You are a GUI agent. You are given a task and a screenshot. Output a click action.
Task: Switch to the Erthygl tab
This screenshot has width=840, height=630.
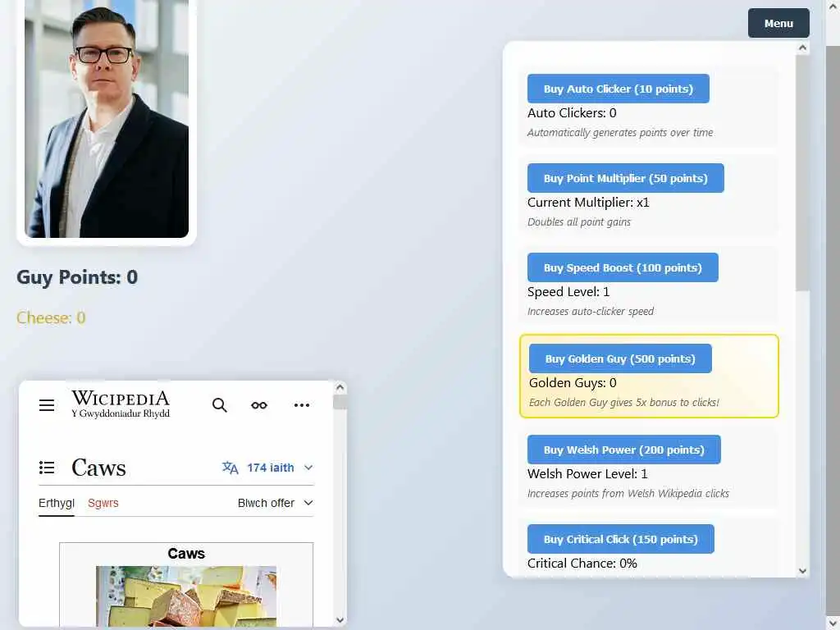(57, 503)
